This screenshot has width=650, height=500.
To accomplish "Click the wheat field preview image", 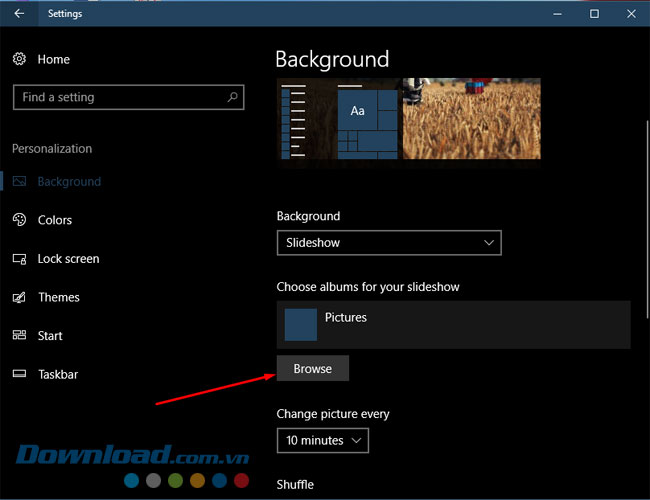I will [x=471, y=119].
